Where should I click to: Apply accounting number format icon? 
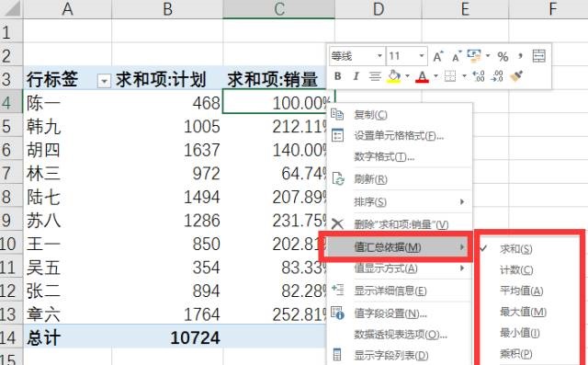[474, 56]
